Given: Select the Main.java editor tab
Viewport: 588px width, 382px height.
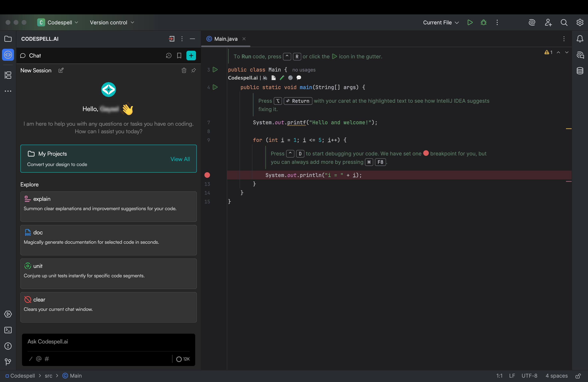Looking at the screenshot, I should pos(226,39).
